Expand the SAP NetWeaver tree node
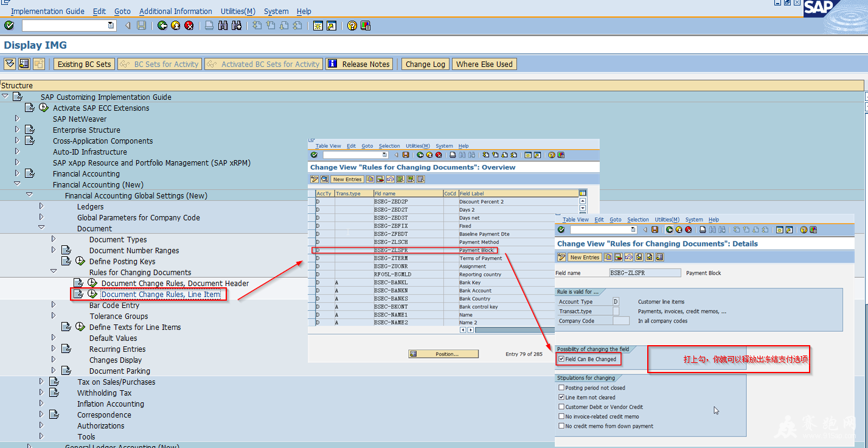The height and width of the screenshot is (448, 868). pyautogui.click(x=17, y=119)
